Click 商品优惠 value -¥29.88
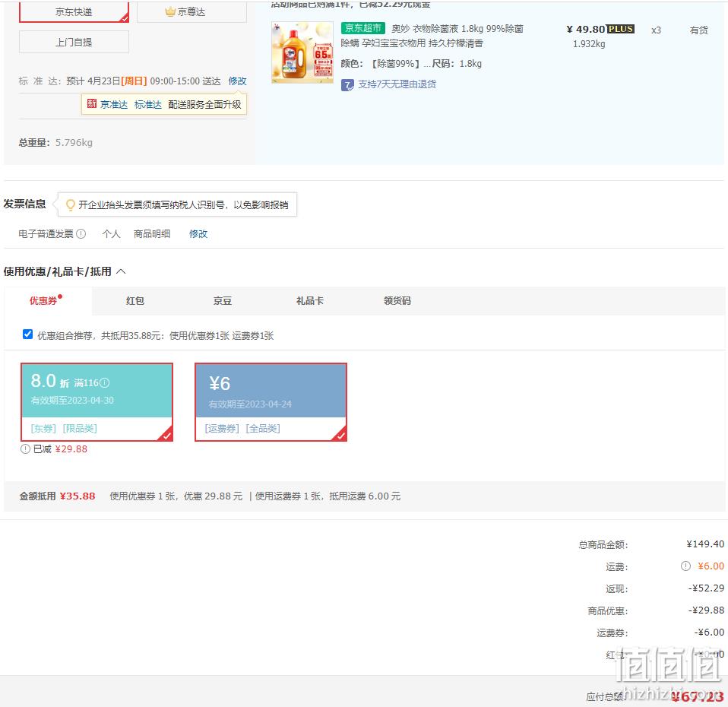Screen dimensions: 728x707 point(706,610)
